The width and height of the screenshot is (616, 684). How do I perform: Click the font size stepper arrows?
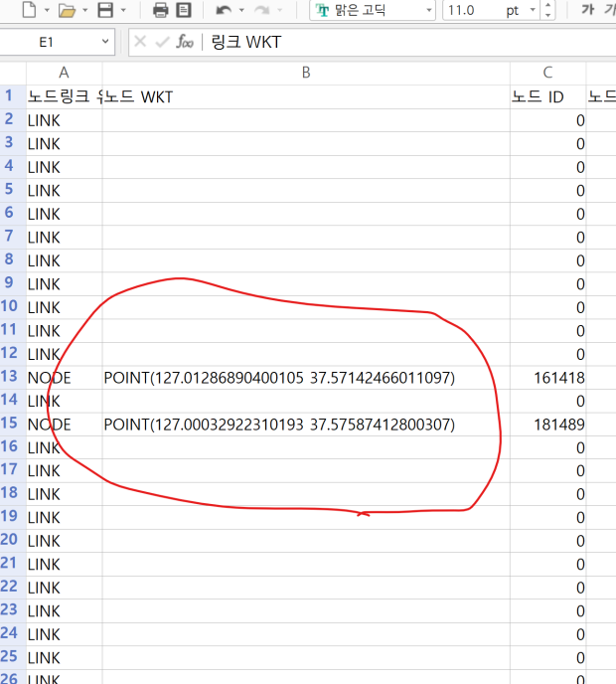pyautogui.click(x=549, y=11)
